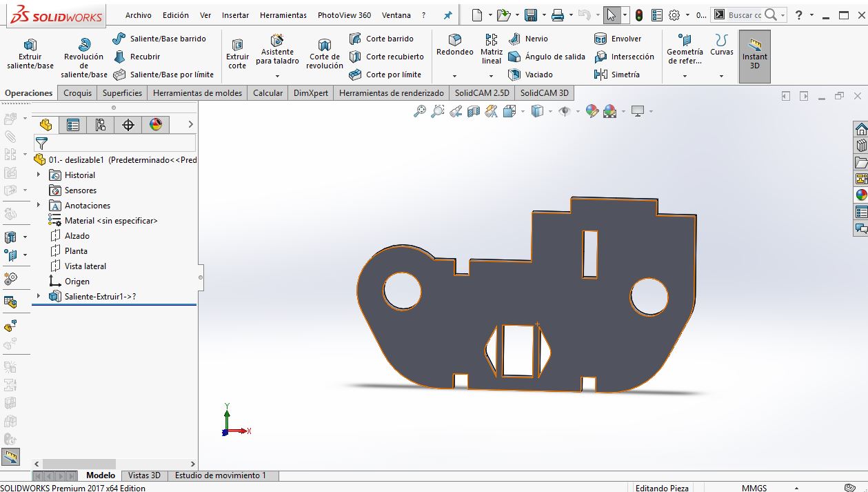Viewport: 868px width, 492px height.
Task: Click the Extruir corte tool
Action: click(x=237, y=54)
